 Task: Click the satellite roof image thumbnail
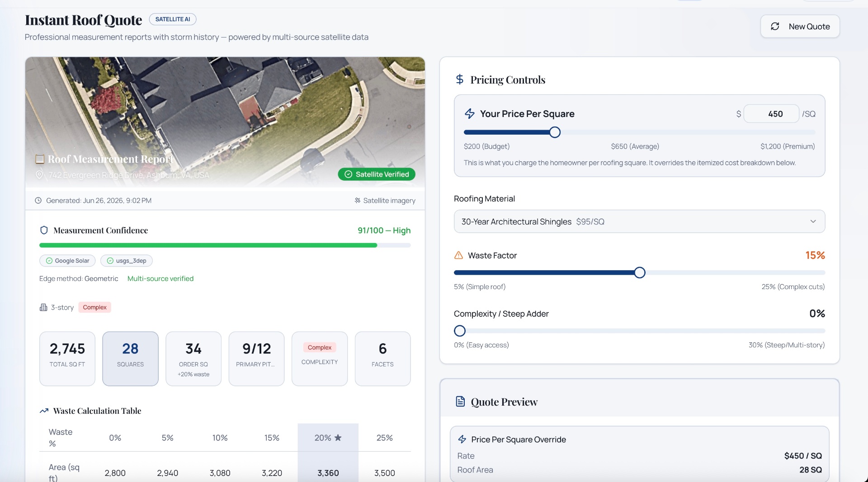click(x=225, y=122)
